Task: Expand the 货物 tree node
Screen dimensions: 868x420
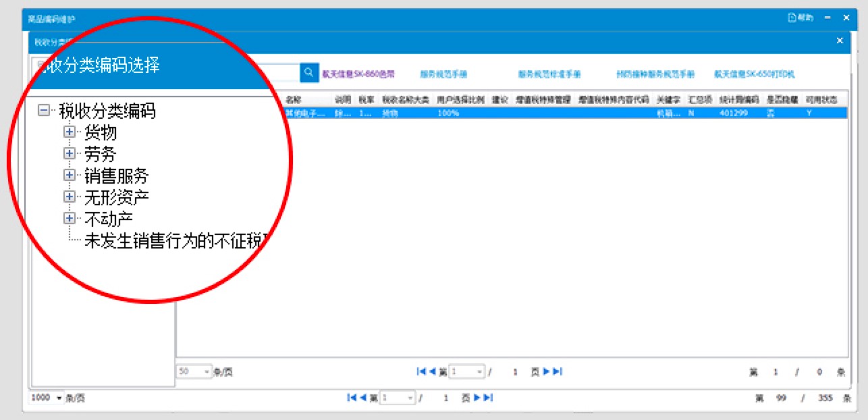Action: click(x=69, y=132)
